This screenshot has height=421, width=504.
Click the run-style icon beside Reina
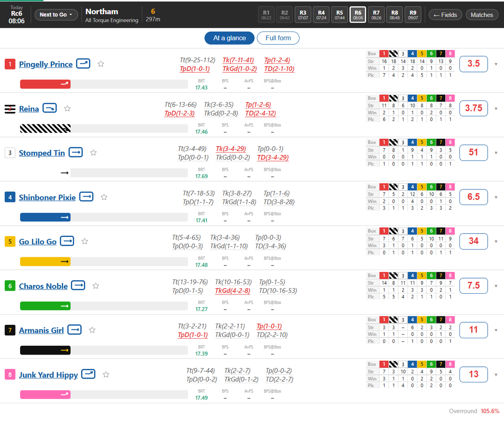coord(50,108)
